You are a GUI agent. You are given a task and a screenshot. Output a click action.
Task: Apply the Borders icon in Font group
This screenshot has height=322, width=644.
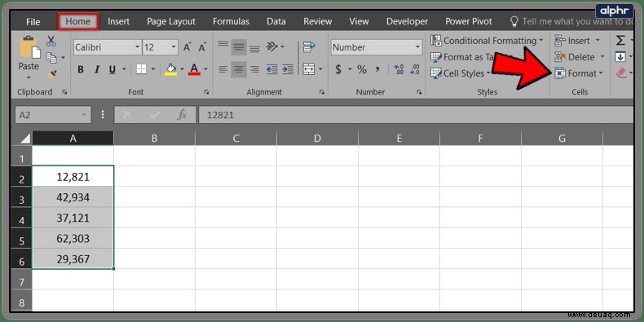pos(141,69)
